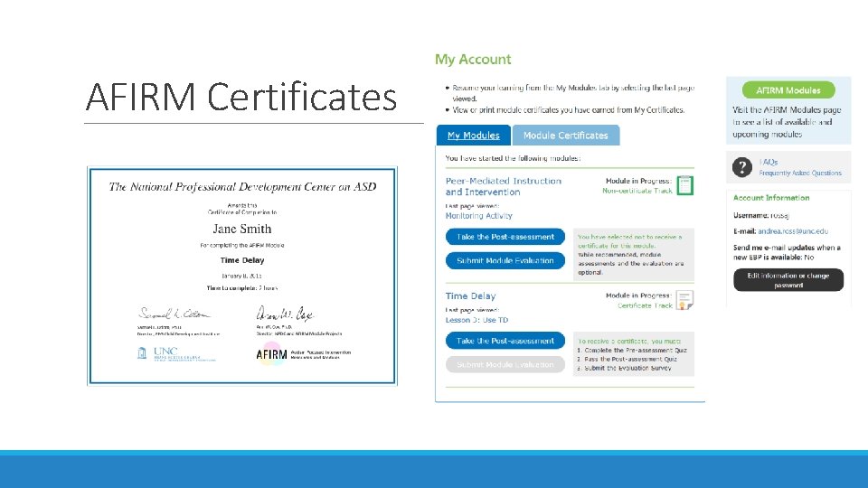868x488 pixels.
Task: Open the Monitoring Activity last viewed page
Action: click(479, 216)
